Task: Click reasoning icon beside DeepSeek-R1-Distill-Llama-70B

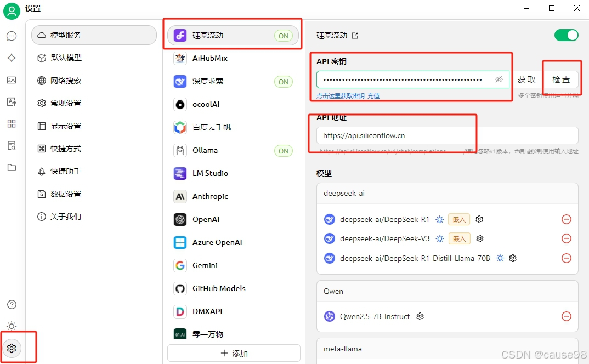Action: (500, 258)
